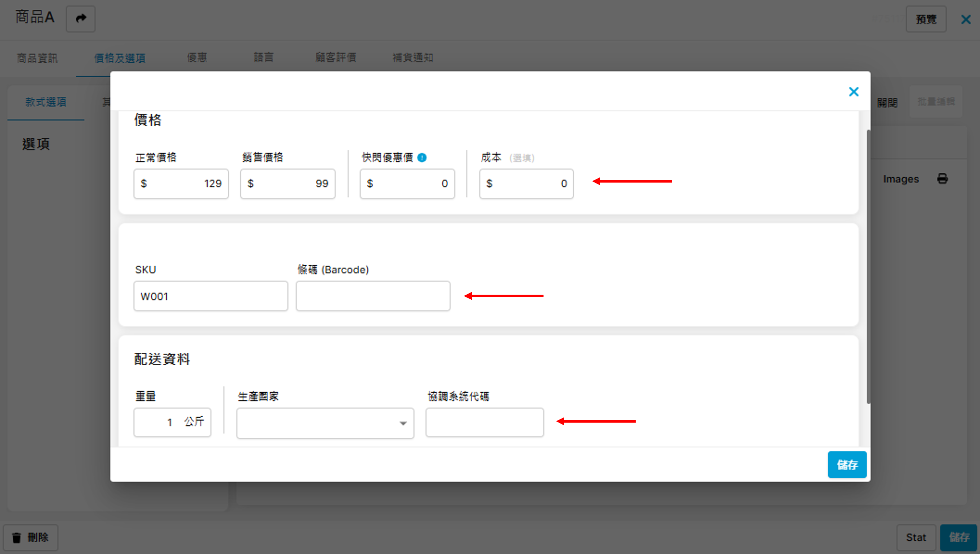The height and width of the screenshot is (554, 980).
Task: Click the 正常價格 input field
Action: (181, 184)
